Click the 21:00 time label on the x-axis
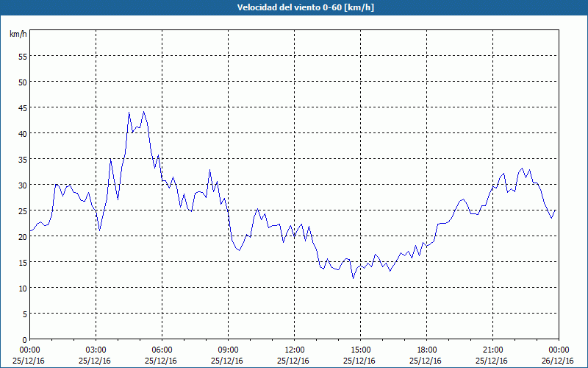 click(x=492, y=350)
